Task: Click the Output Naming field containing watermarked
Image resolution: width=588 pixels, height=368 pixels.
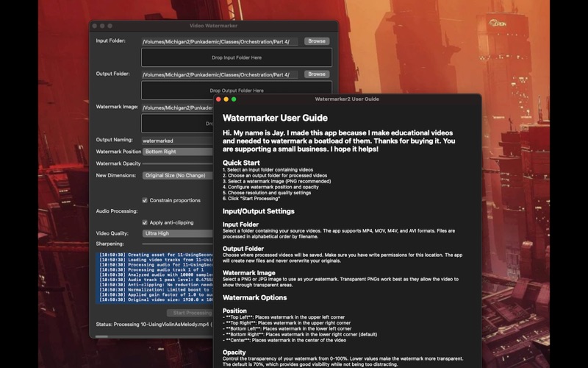Action: (x=177, y=141)
